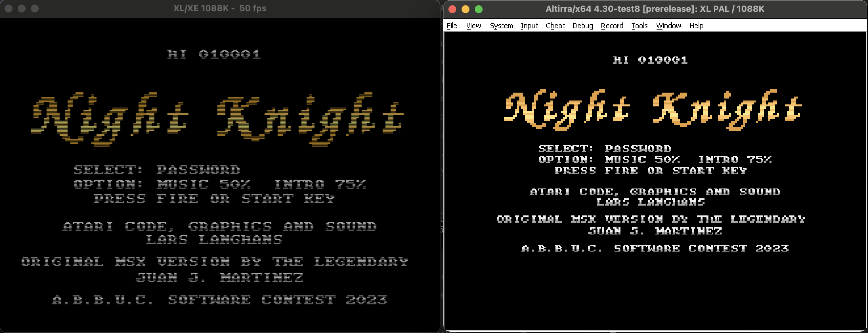The height and width of the screenshot is (333, 868).
Task: Click the Altirra/x64 4.30-test8 title bar
Action: pyautogui.click(x=654, y=9)
